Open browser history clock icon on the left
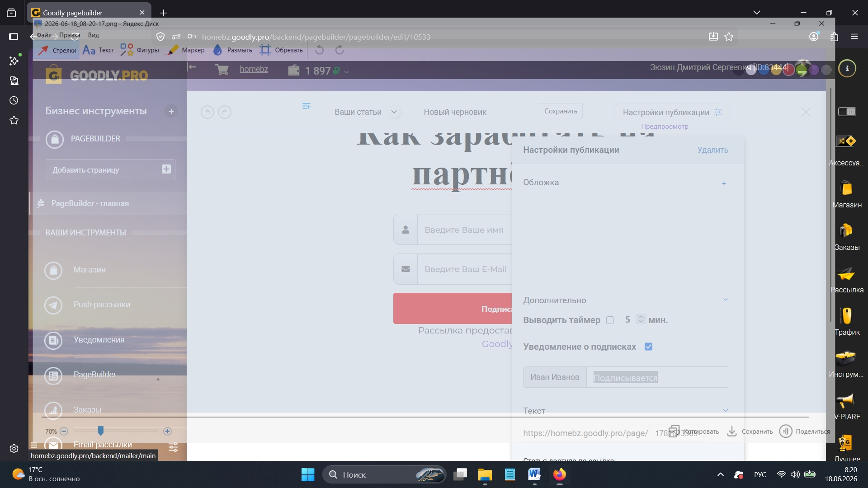This screenshot has height=488, width=868. (14, 100)
